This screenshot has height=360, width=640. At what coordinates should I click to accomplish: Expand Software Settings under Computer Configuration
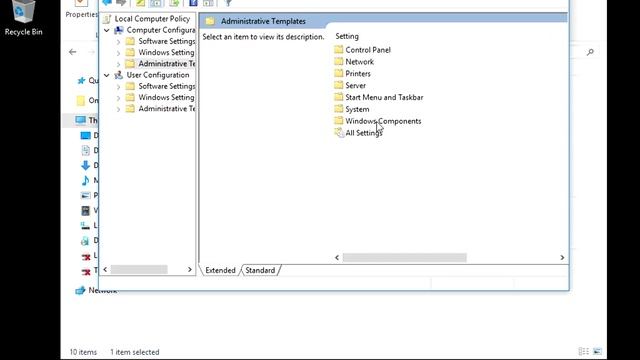point(118,42)
